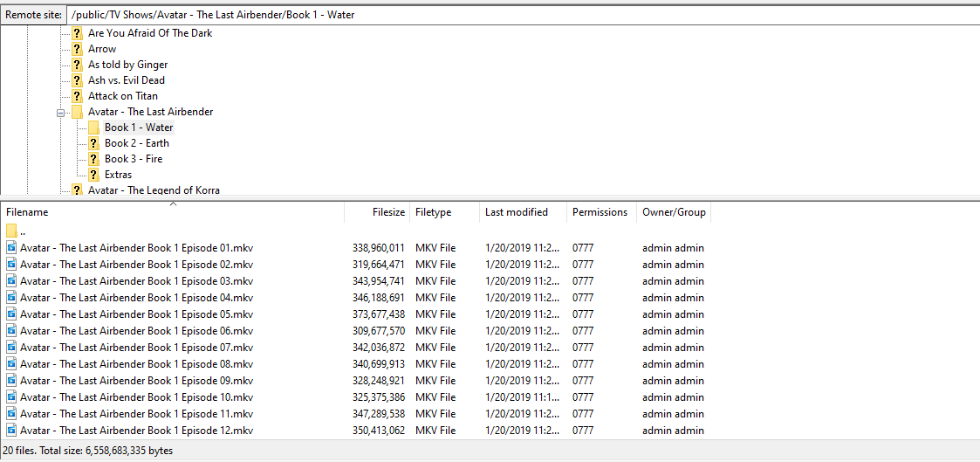Click the MKV file icon for Episode 09
980x462 pixels.
point(12,380)
